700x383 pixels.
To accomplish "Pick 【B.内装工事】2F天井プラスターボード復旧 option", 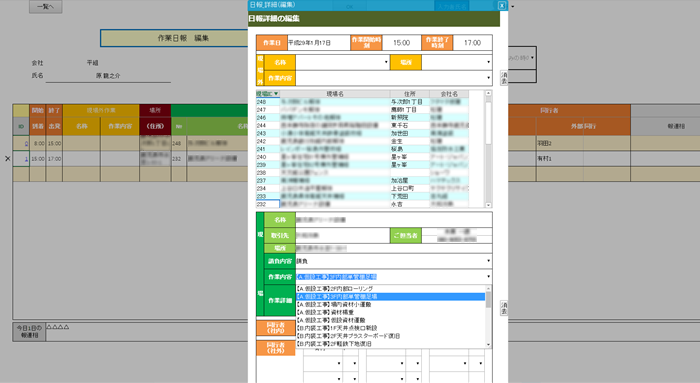I will pos(391,336).
